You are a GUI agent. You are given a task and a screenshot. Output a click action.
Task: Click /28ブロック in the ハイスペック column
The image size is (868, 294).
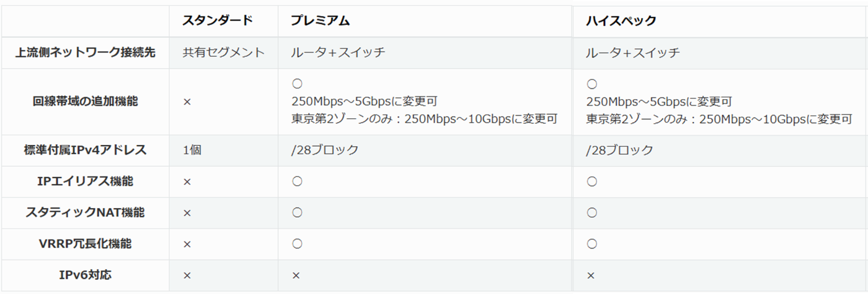pyautogui.click(x=619, y=150)
